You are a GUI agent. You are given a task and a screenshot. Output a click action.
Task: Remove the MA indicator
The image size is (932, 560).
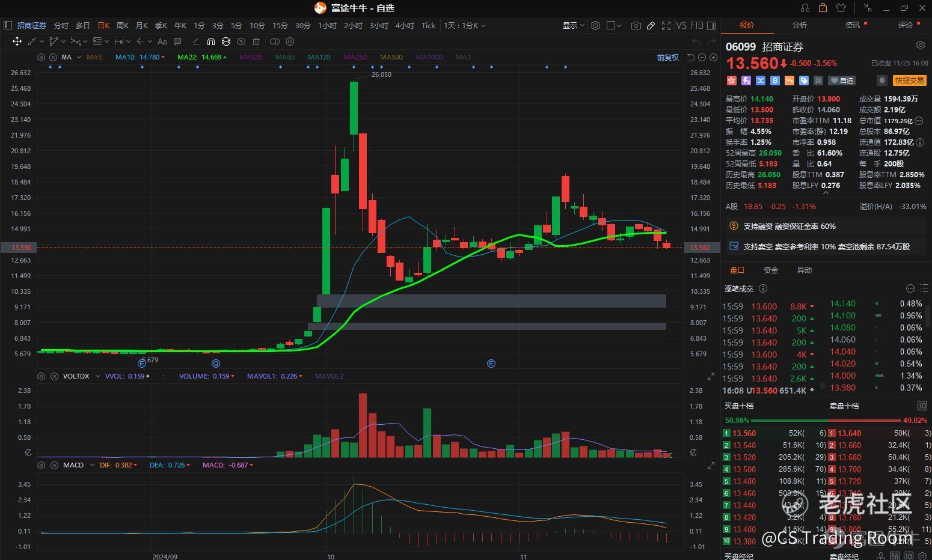click(53, 57)
